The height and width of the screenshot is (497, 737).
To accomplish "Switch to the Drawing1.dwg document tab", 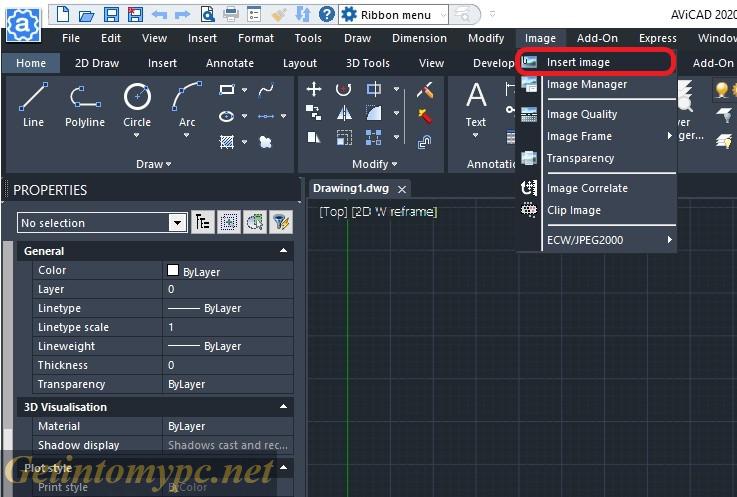I will click(351, 189).
